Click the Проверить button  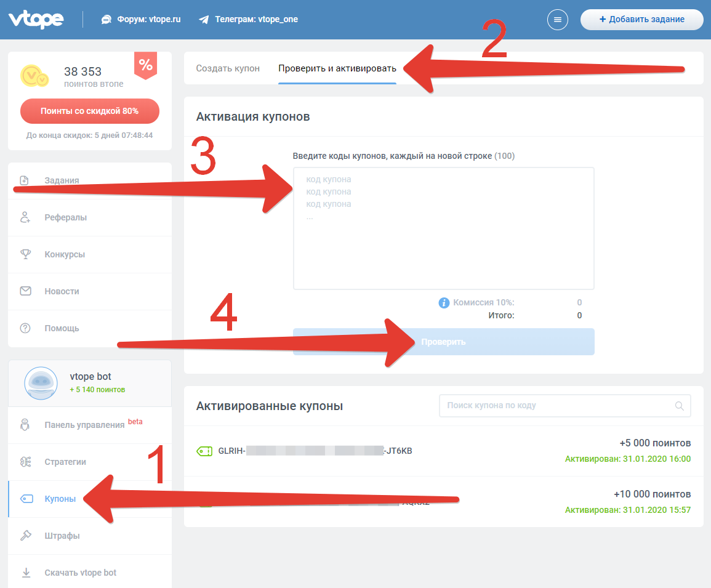coord(443,342)
